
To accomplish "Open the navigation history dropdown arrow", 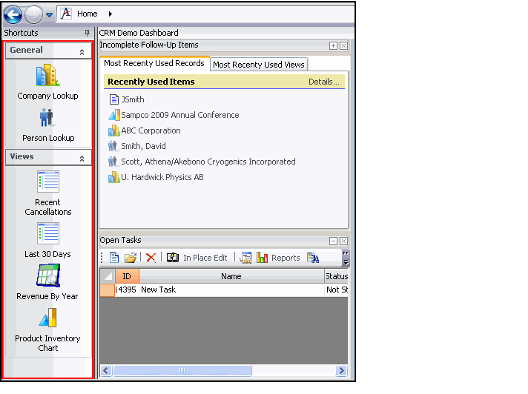I will [x=49, y=15].
